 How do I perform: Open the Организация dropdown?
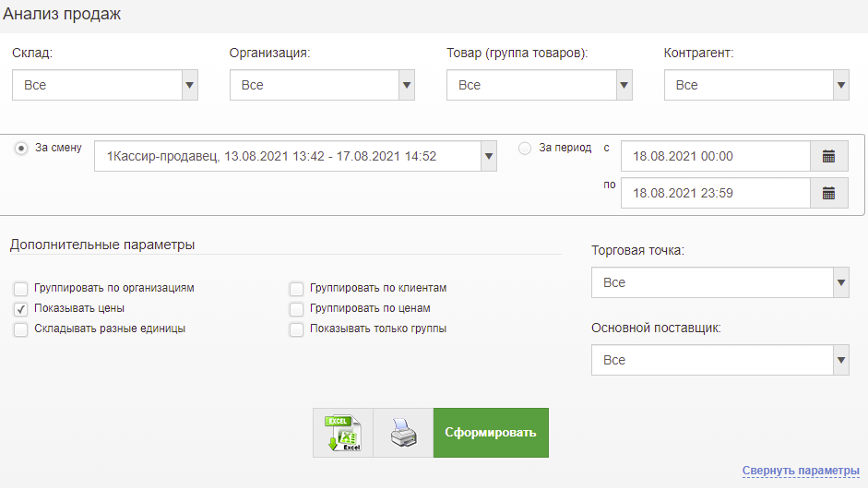pyautogui.click(x=322, y=85)
